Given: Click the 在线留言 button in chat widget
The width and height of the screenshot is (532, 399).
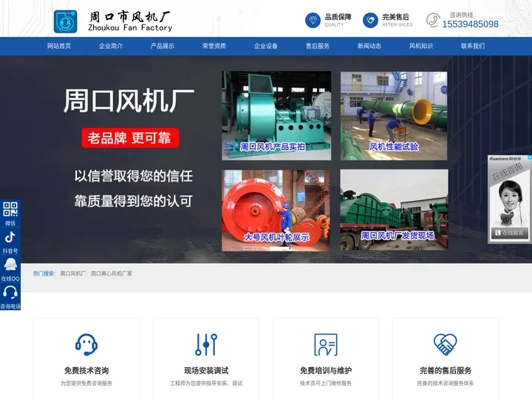Looking at the screenshot, I should click(510, 233).
